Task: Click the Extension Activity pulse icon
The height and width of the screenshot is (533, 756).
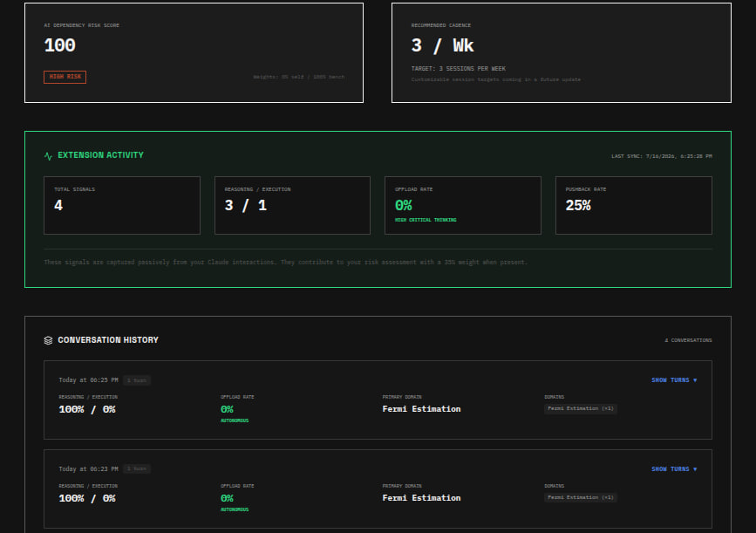Action: coord(48,156)
